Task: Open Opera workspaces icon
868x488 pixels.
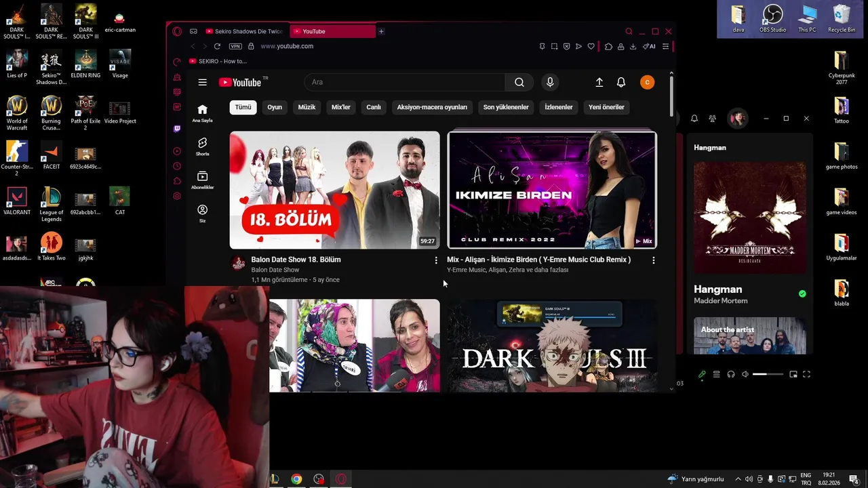Action: coord(193,31)
